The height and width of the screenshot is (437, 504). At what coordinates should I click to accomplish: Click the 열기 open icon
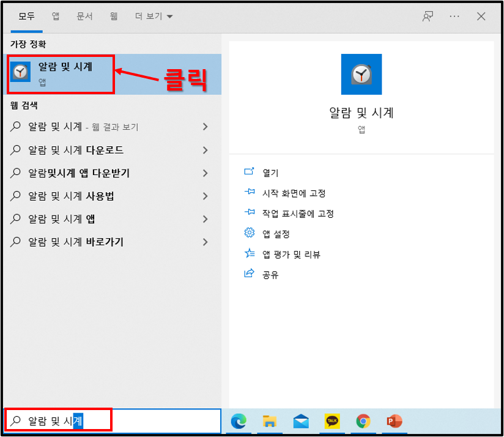(x=249, y=171)
